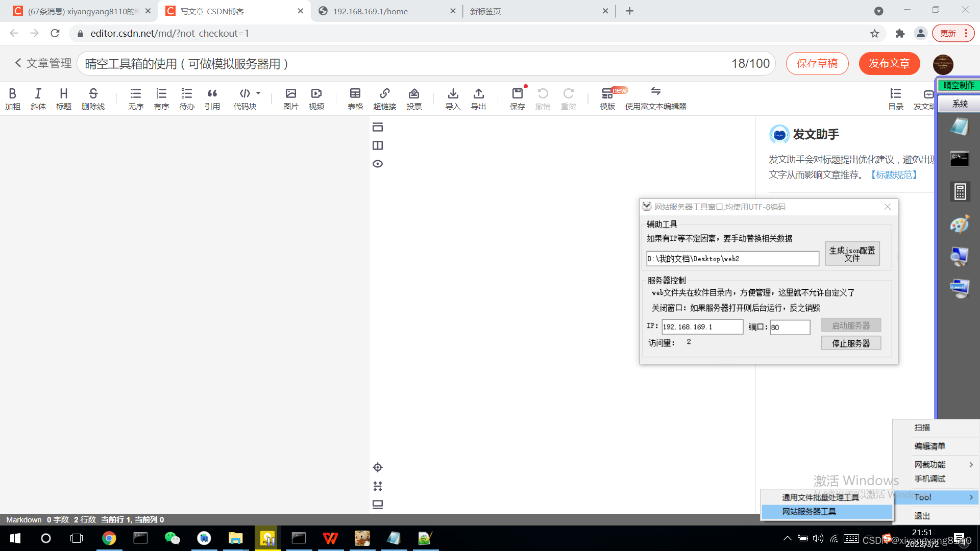Open a new browser tab

coord(630,11)
